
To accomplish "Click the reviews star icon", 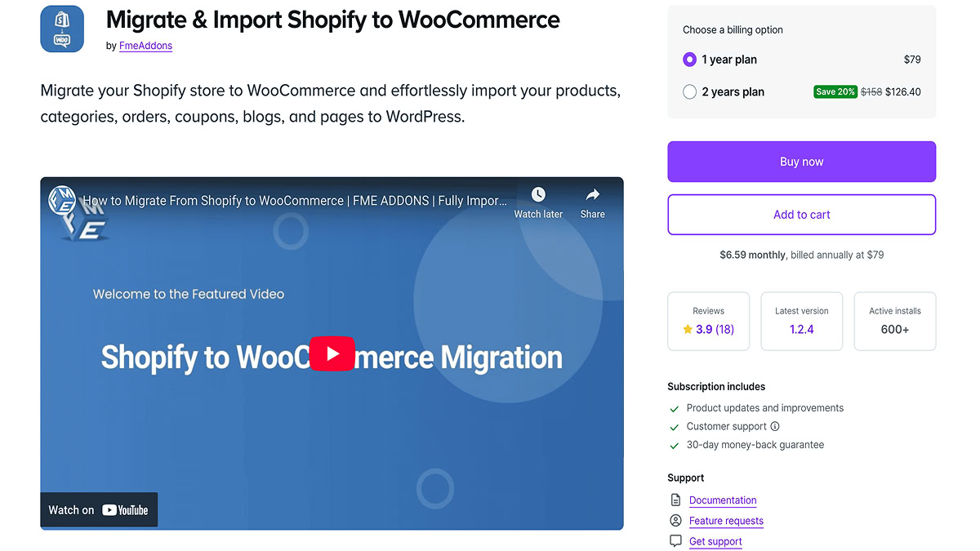I will coord(688,330).
